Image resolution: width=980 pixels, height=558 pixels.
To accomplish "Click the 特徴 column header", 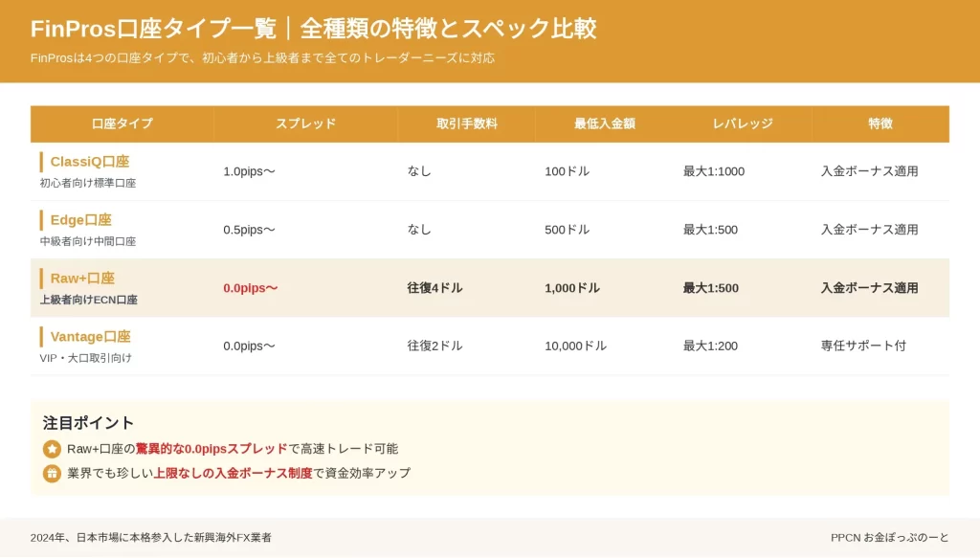I will tap(880, 123).
